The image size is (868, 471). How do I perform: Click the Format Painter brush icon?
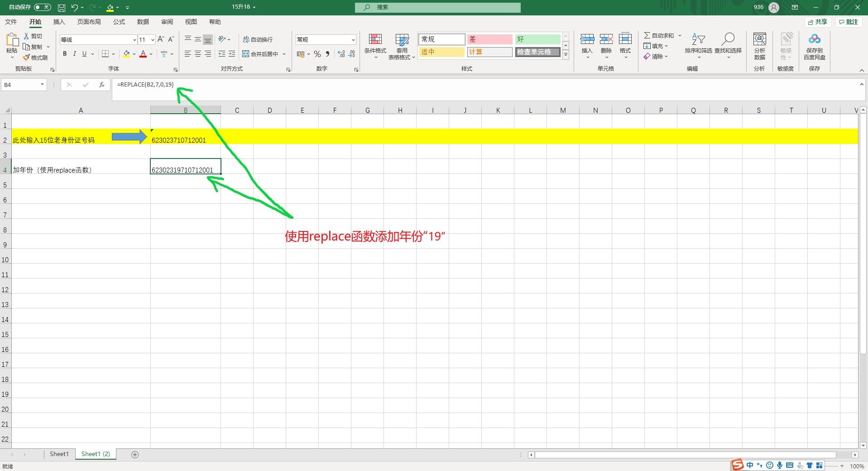27,58
